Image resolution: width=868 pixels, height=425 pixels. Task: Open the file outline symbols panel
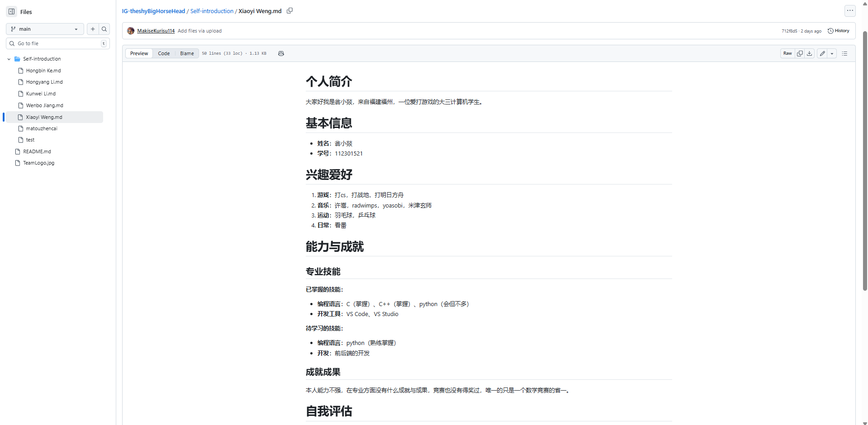tap(844, 53)
